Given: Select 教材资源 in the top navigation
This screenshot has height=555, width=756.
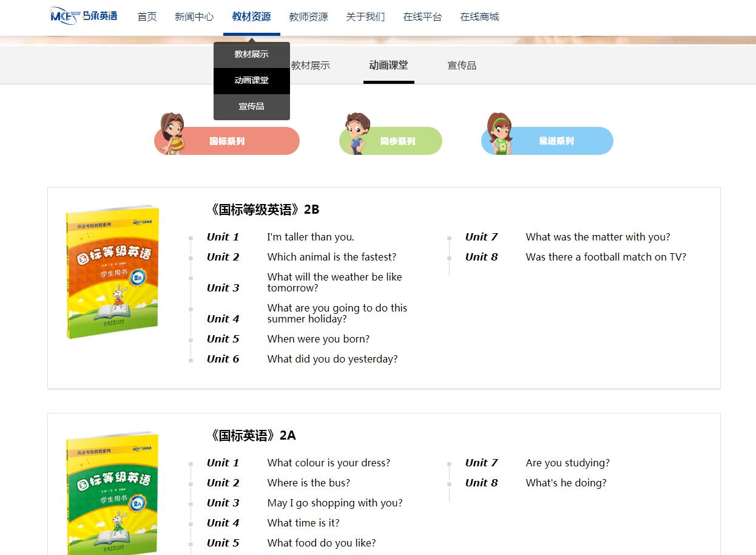Looking at the screenshot, I should [252, 17].
